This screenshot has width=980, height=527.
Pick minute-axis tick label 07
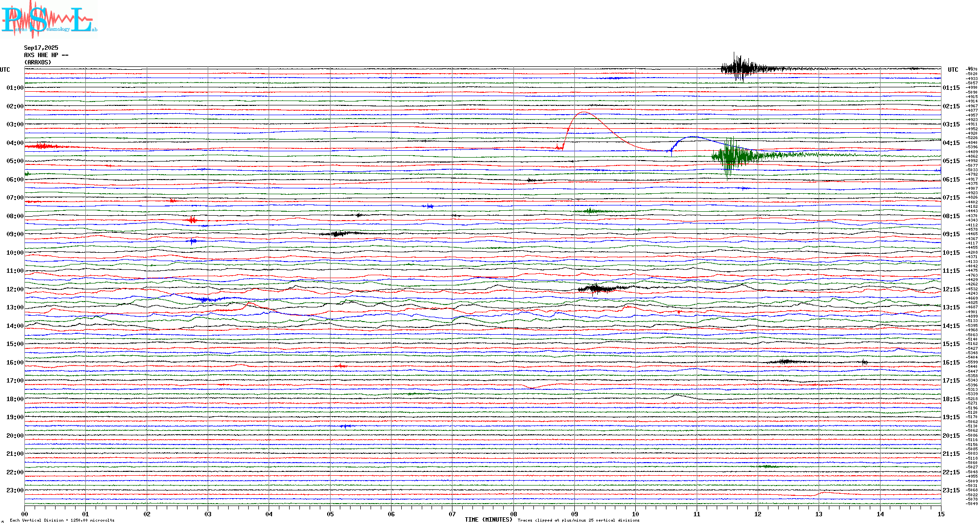[452, 514]
